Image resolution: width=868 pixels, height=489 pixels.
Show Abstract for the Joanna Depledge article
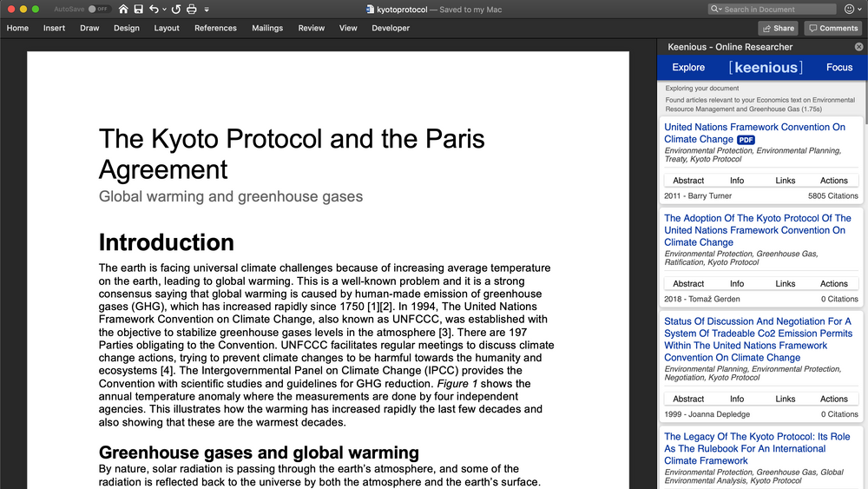[x=688, y=399]
